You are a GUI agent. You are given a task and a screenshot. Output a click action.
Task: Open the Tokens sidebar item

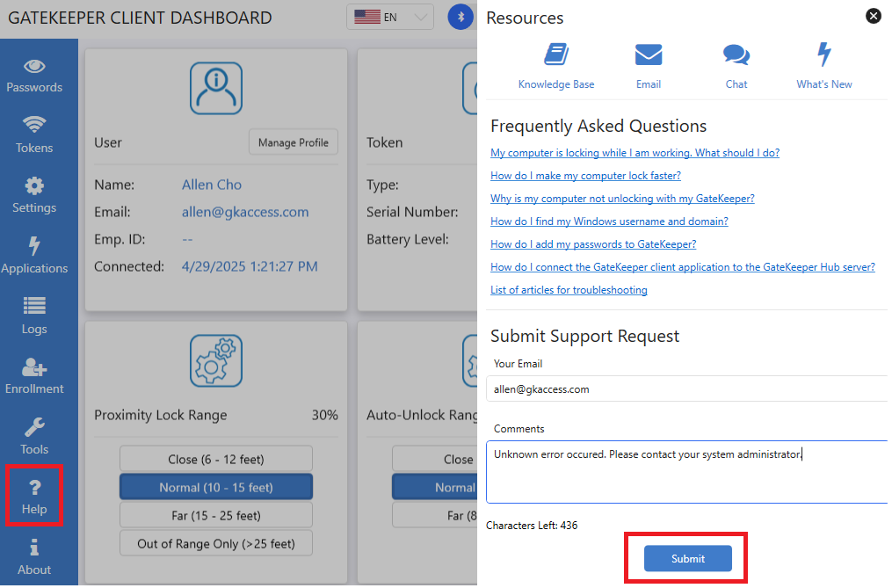pos(34,135)
